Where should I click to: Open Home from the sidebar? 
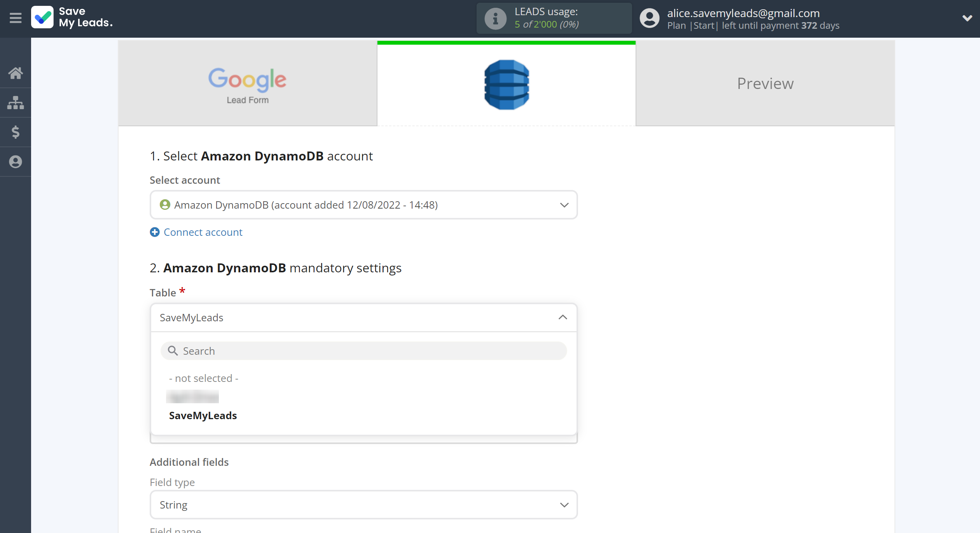pos(16,73)
